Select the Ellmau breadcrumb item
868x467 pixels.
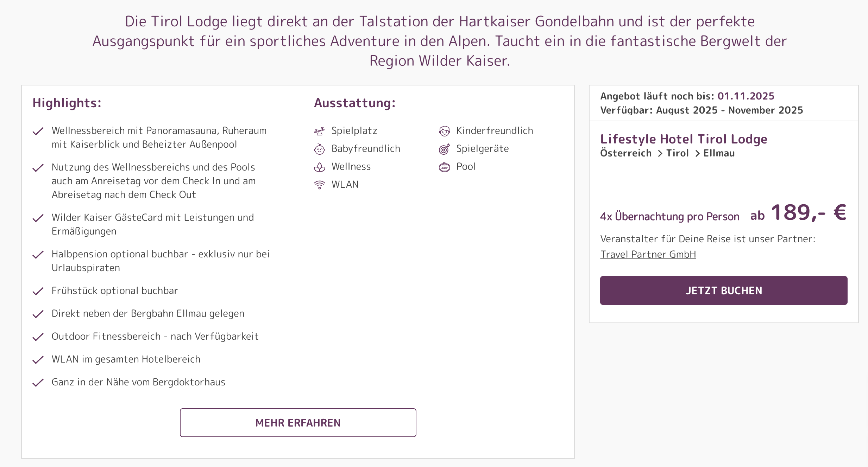click(x=719, y=153)
